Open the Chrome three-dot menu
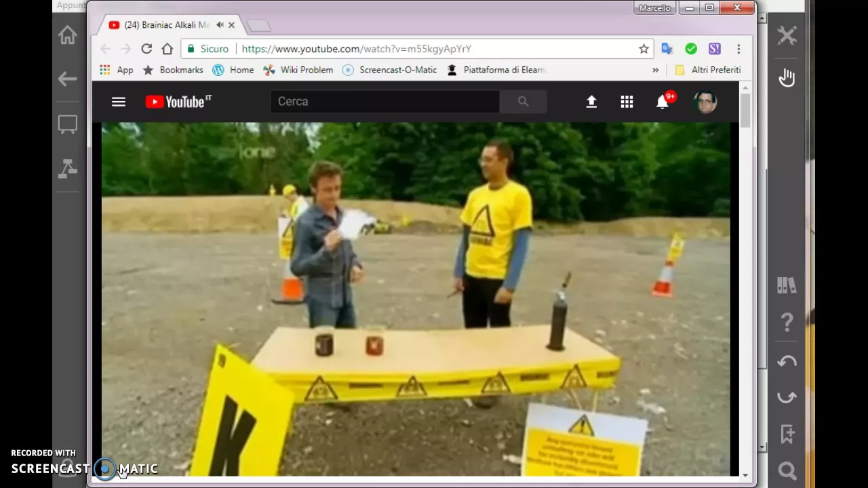868x488 pixels. coord(738,49)
